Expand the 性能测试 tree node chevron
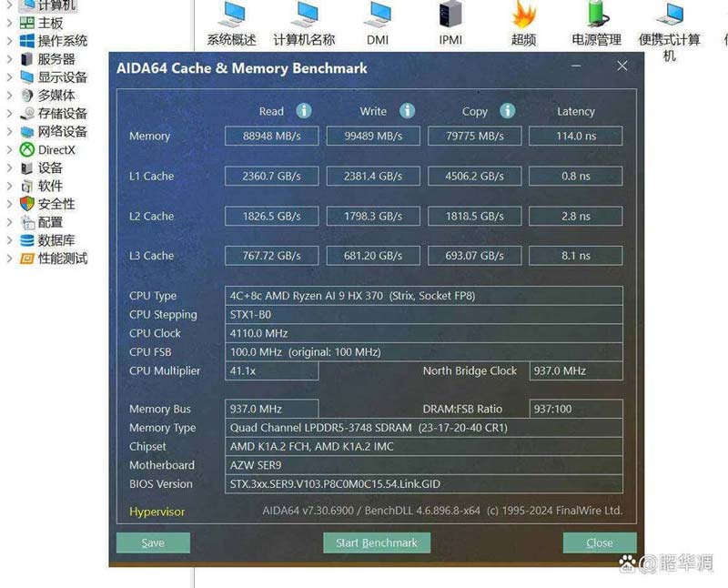Screen dimensions: 728x588 (9, 259)
